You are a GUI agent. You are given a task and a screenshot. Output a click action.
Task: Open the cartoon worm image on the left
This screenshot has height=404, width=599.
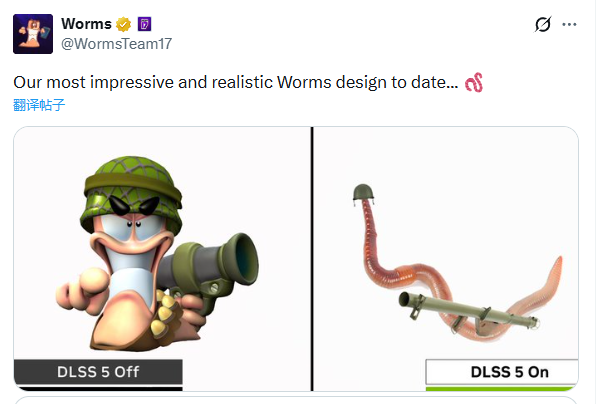(162, 259)
